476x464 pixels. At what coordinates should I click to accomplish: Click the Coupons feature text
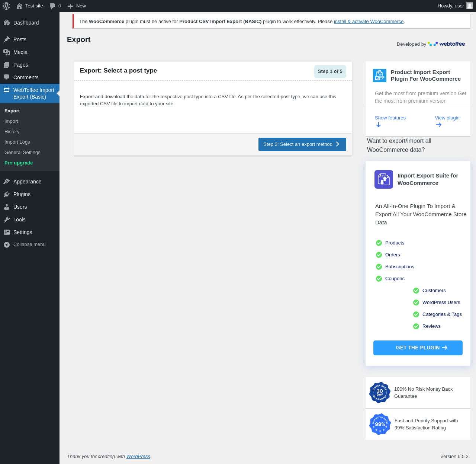coord(395,279)
